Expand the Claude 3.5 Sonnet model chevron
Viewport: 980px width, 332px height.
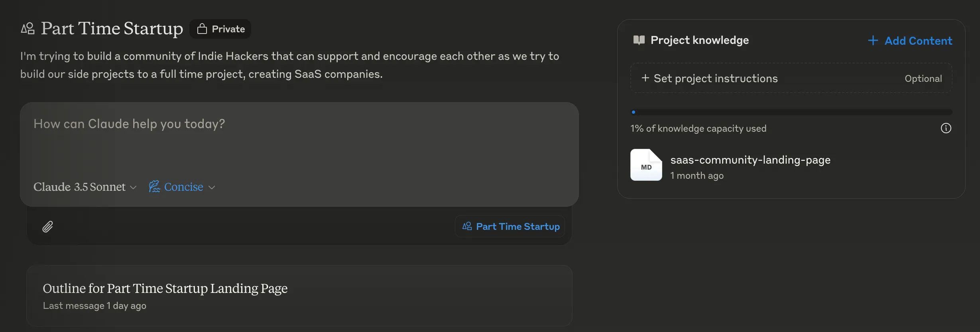pyautogui.click(x=133, y=187)
